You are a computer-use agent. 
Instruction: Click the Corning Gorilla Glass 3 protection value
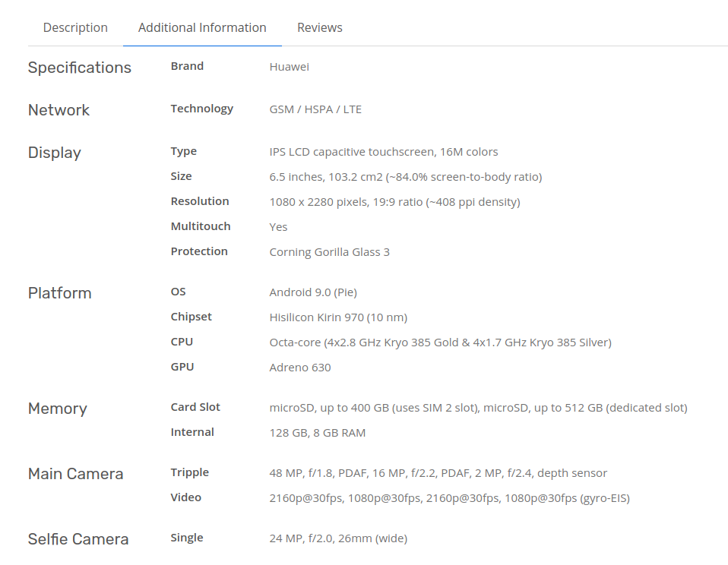click(x=329, y=251)
